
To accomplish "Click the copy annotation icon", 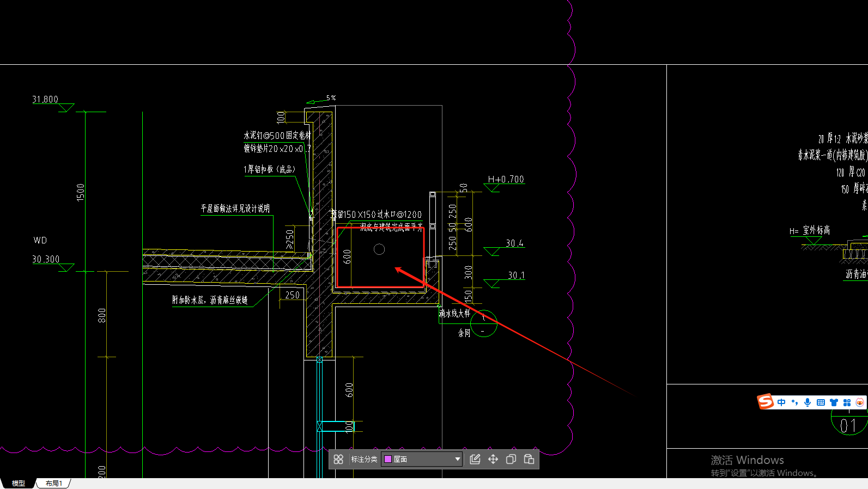I will tap(511, 459).
